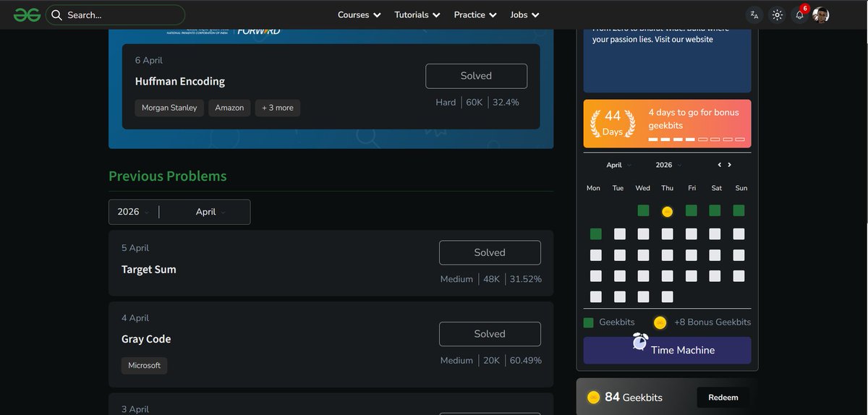Open the year dropdown showing 2026 under Previous Problems
The height and width of the screenshot is (415, 868).
[x=134, y=212]
